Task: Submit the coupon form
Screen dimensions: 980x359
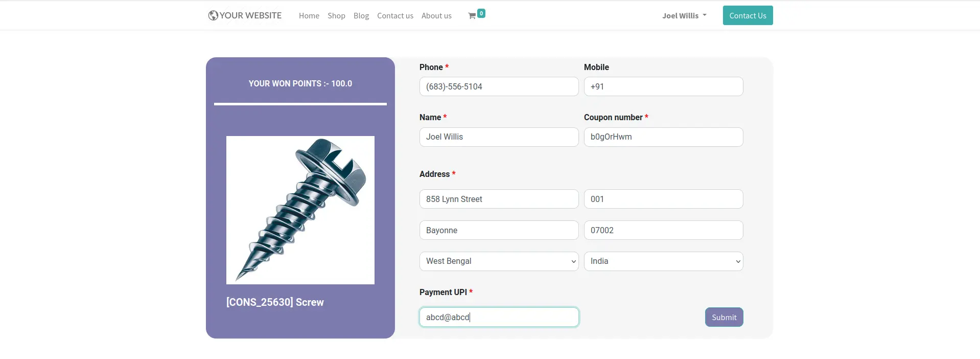Action: pos(724,317)
